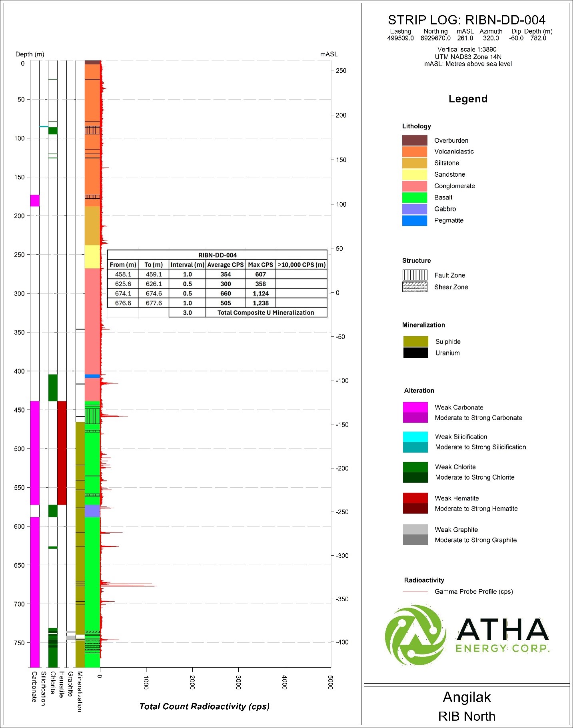Click the STRIP LOG: RIBN-DD-004 title
The width and height of the screenshot is (573, 728).
click(x=467, y=20)
